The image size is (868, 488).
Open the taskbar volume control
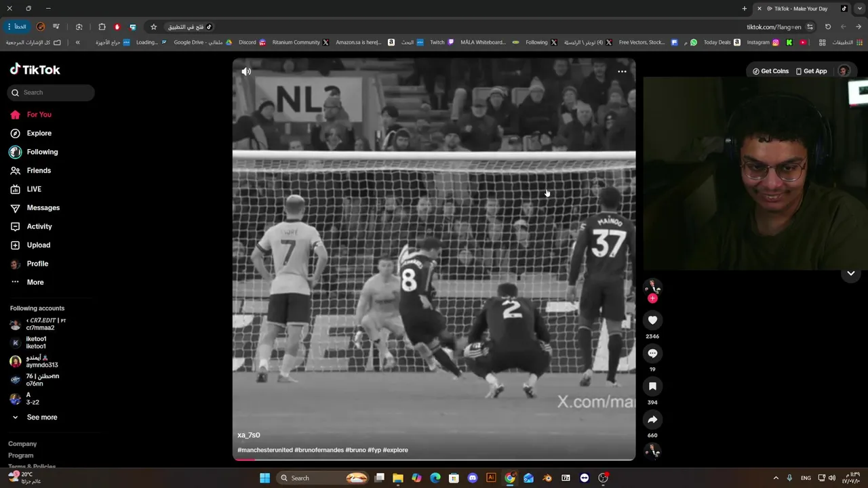[832, 478]
